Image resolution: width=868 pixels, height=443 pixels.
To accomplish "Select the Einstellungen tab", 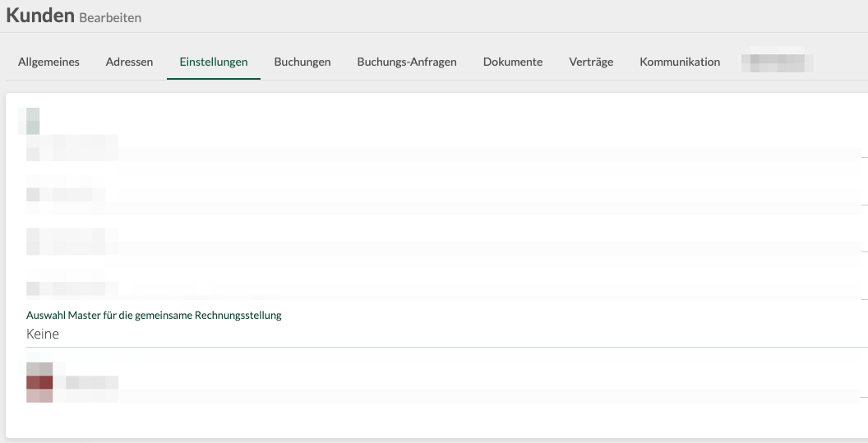I will pyautogui.click(x=214, y=62).
